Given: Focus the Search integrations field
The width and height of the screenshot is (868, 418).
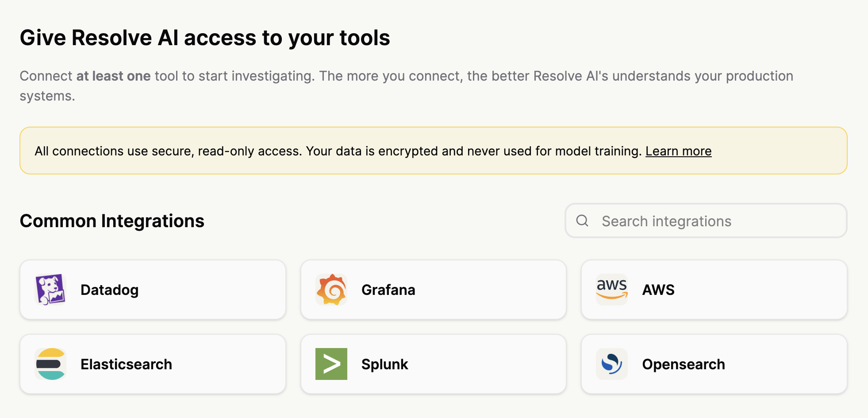Looking at the screenshot, I should (706, 221).
